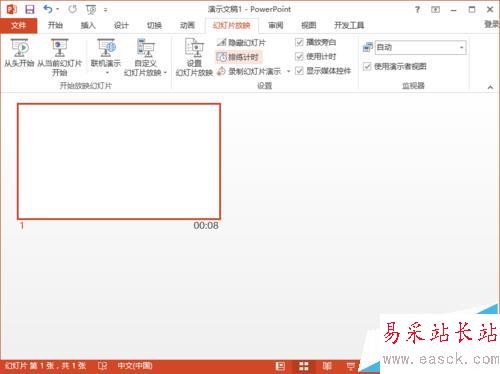Click slide number 1 under the thumbnail
500x374 pixels.
point(22,226)
